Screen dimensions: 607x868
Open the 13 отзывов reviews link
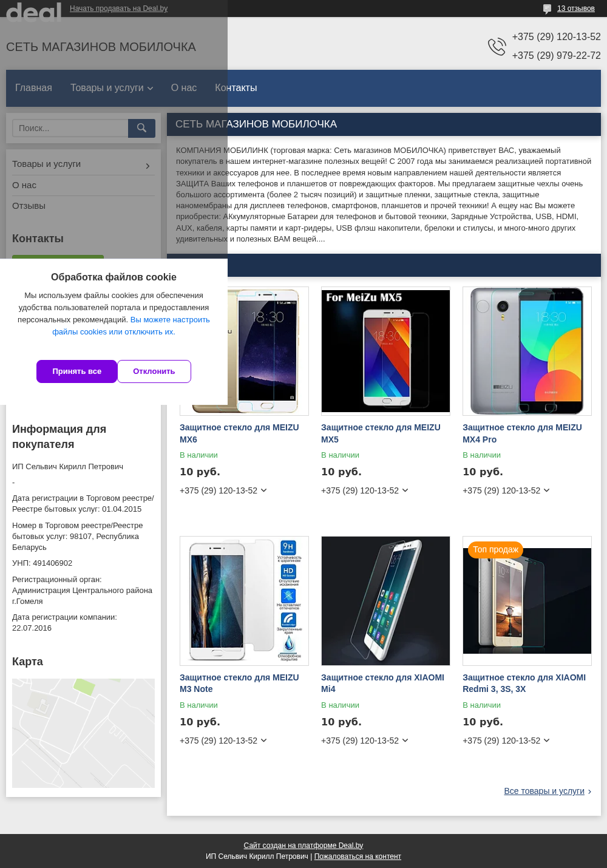pos(576,8)
